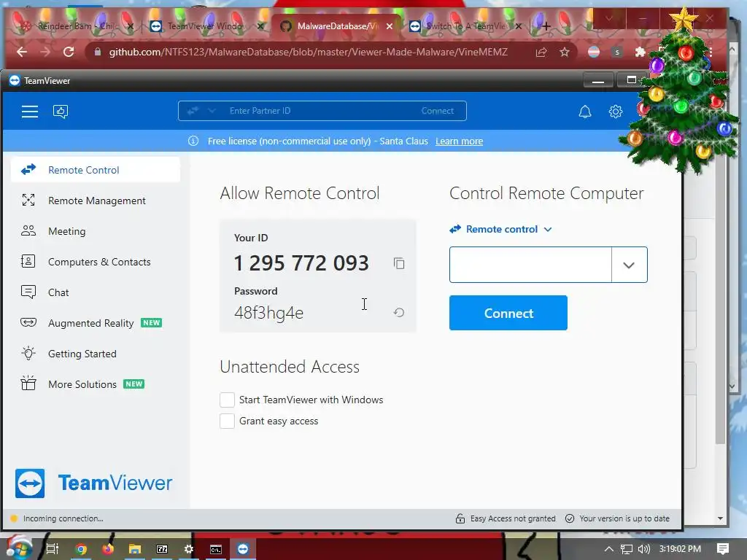
Task: Enable Start TeamViewer with Windows
Action: pyautogui.click(x=228, y=400)
